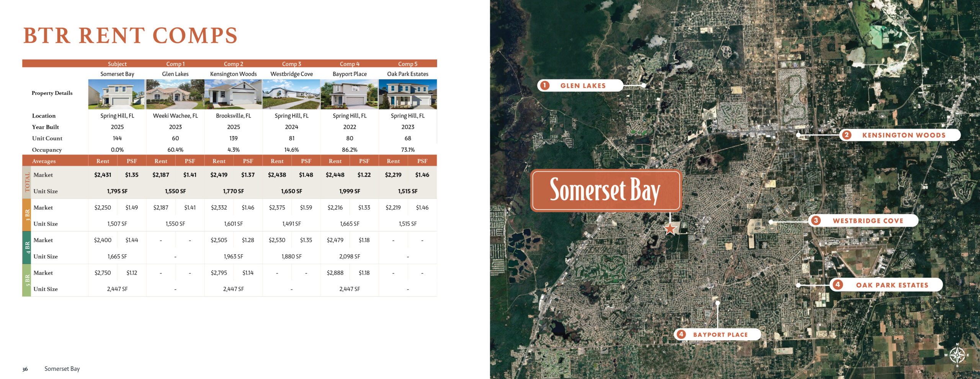Click the 60.4% occupancy cell
Screen dimensions: 980x379
click(x=175, y=150)
